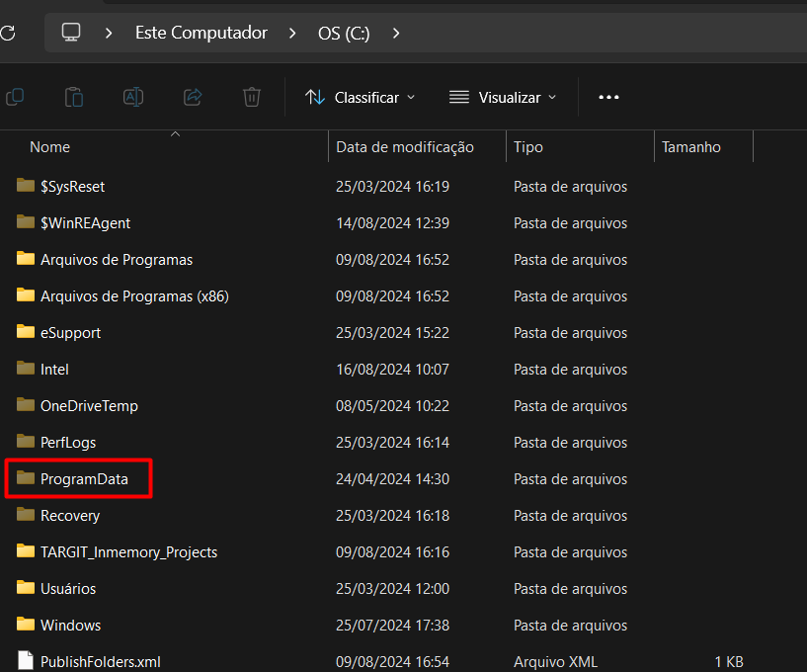Select the TARGIT_Inmemory_Projects folder icon

click(x=26, y=550)
